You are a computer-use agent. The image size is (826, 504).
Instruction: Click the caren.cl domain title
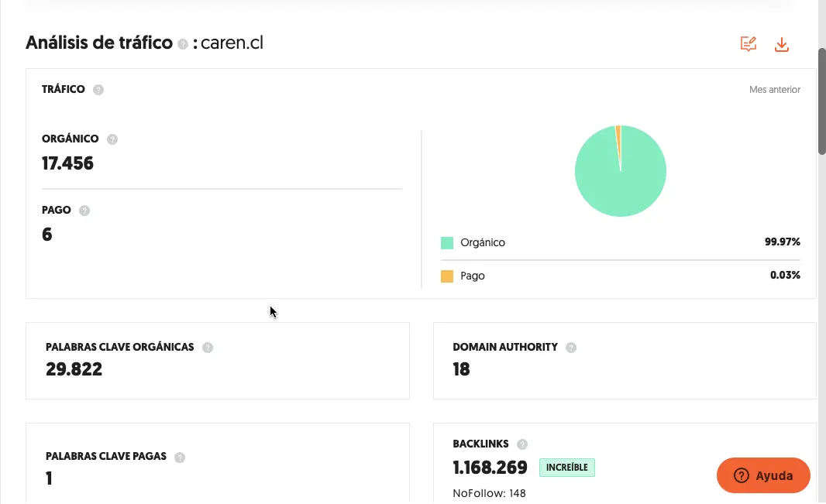coord(232,43)
